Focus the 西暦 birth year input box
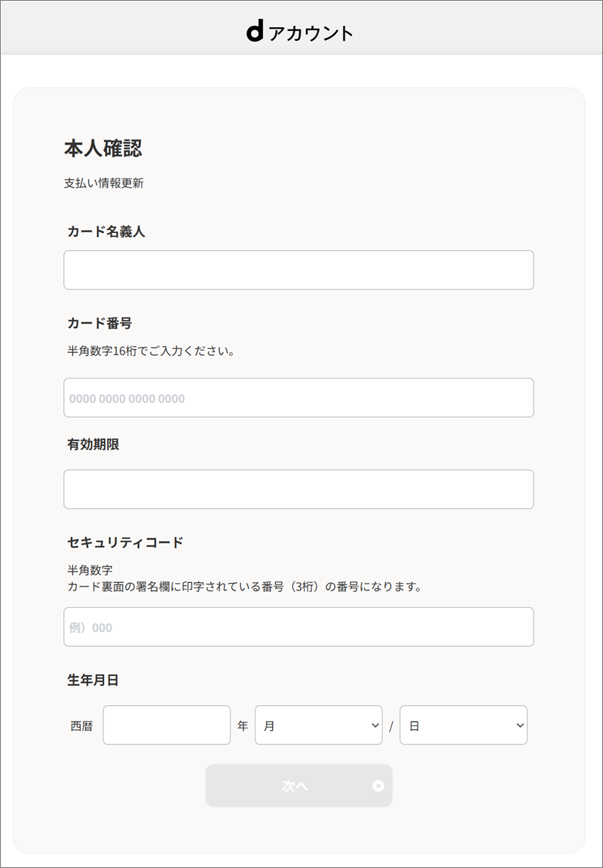The width and height of the screenshot is (603, 868). coord(167,725)
